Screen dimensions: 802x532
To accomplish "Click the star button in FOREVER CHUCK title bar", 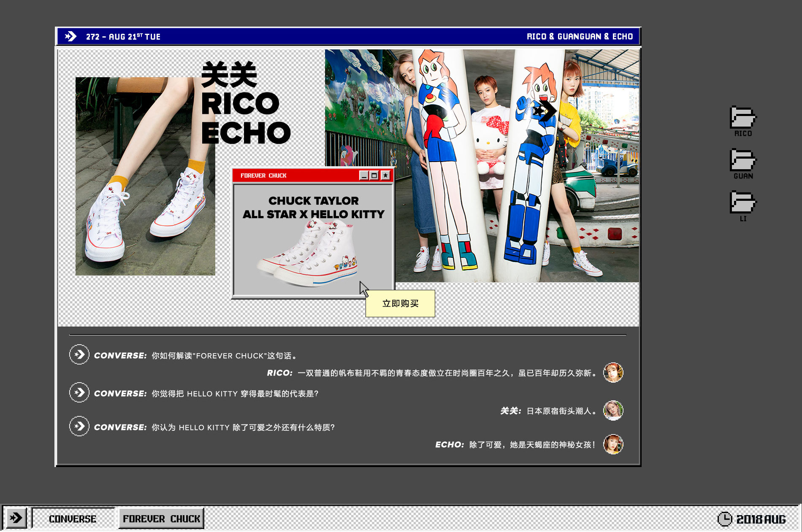I will pyautogui.click(x=385, y=176).
